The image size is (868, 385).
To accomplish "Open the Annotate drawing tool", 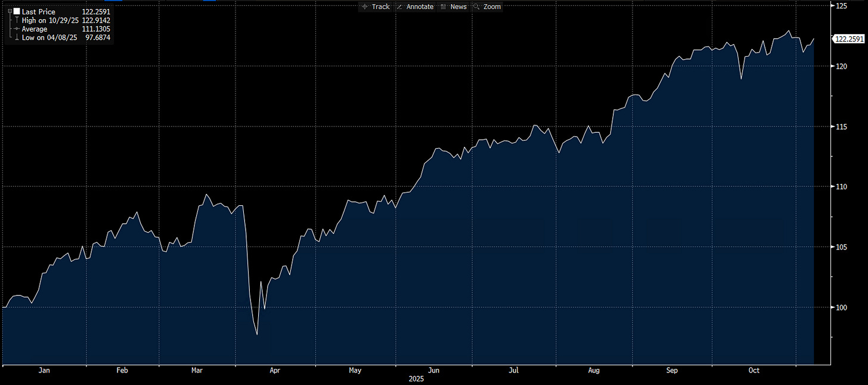I will coord(415,7).
